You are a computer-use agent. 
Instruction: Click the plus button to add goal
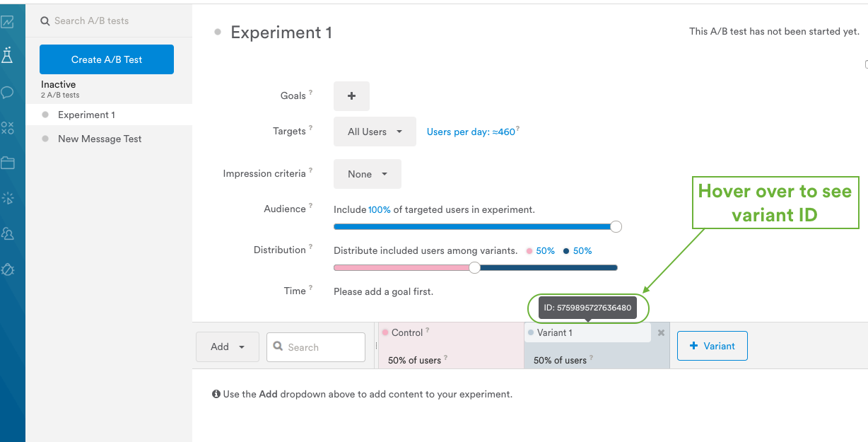351,96
